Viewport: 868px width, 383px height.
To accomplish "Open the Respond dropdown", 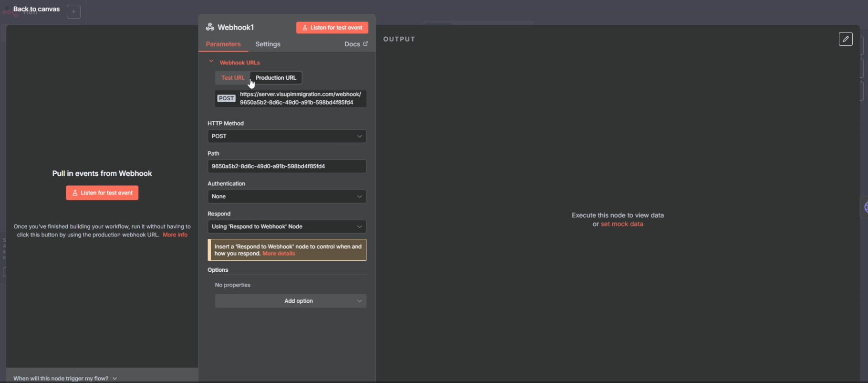I will [x=287, y=226].
